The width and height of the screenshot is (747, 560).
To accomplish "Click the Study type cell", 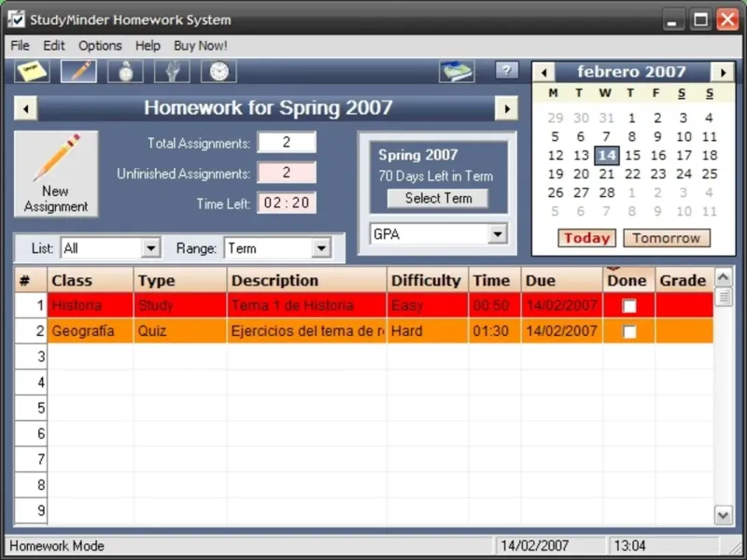I will pyautogui.click(x=180, y=305).
